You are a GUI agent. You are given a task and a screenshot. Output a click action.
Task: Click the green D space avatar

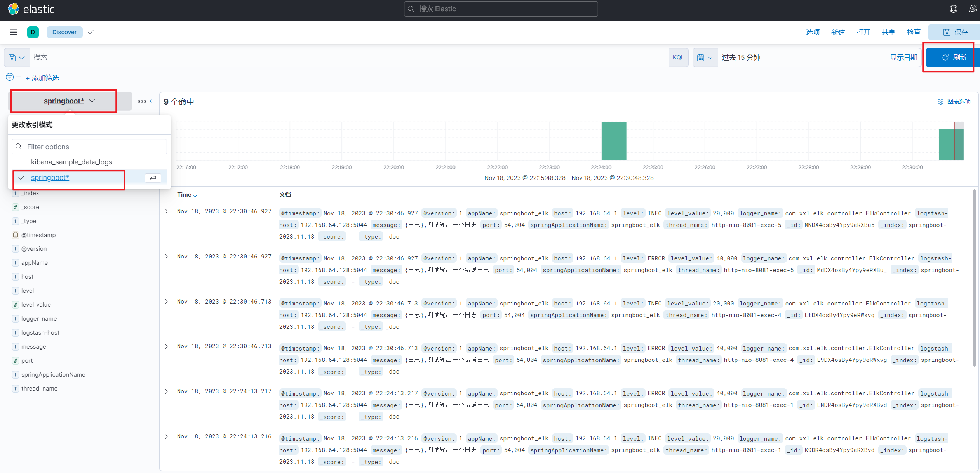pos(33,32)
